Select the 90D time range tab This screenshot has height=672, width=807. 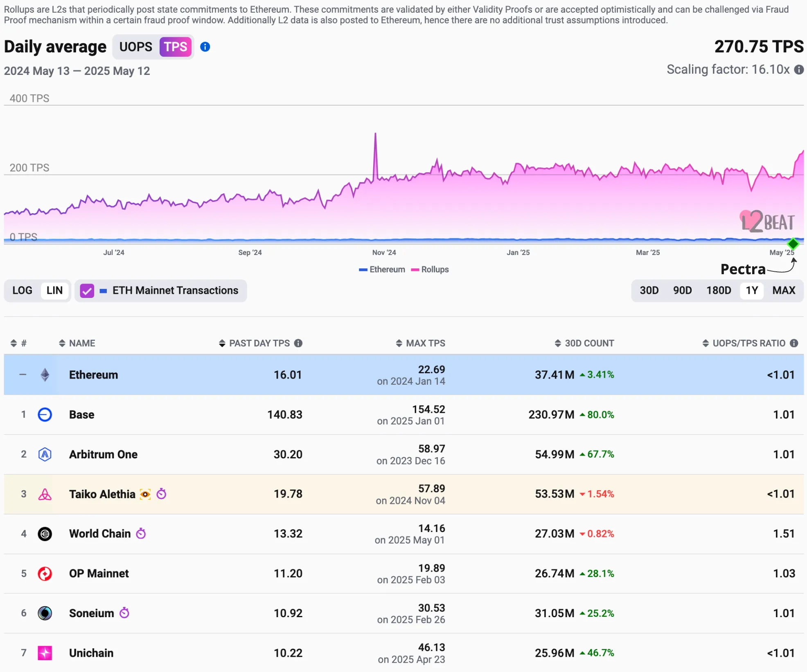[682, 291]
